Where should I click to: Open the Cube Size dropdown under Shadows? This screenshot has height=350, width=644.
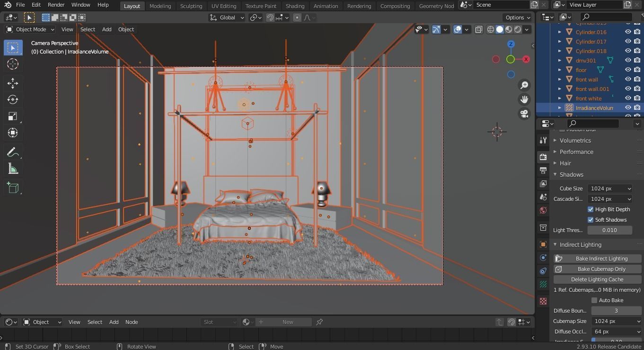(x=610, y=188)
